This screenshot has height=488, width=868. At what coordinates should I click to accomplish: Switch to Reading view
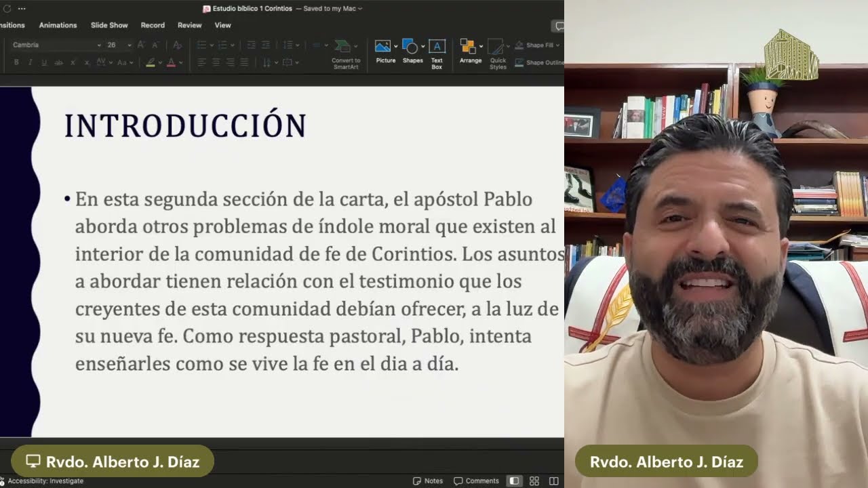point(554,481)
